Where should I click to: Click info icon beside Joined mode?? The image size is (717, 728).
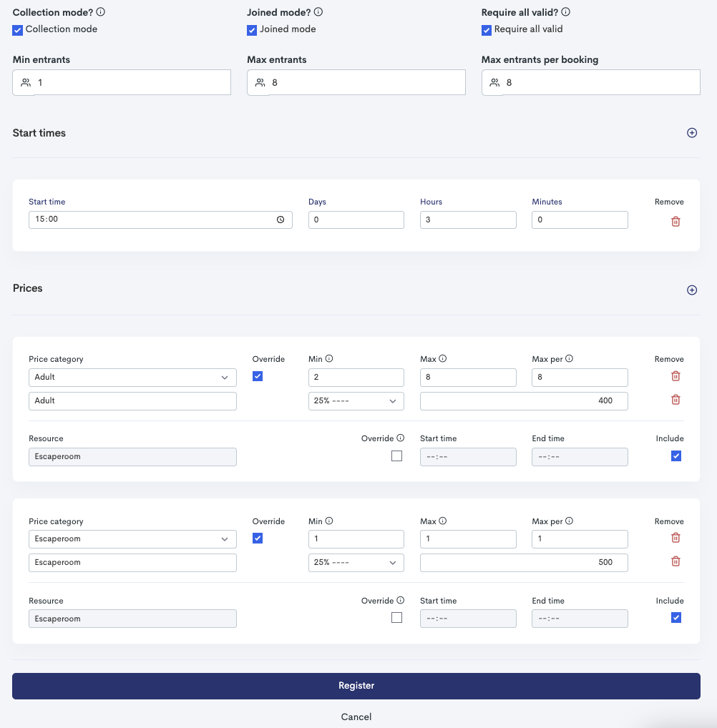pos(318,12)
